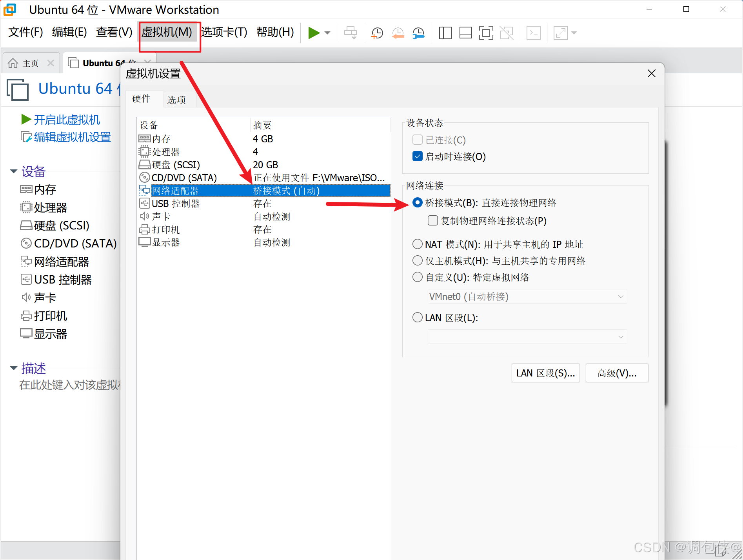
Task: Click the description text field
Action: coord(70,385)
